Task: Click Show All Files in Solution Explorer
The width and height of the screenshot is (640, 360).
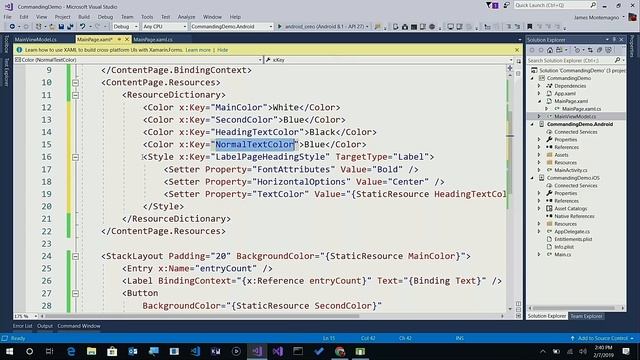Action: tap(609, 50)
